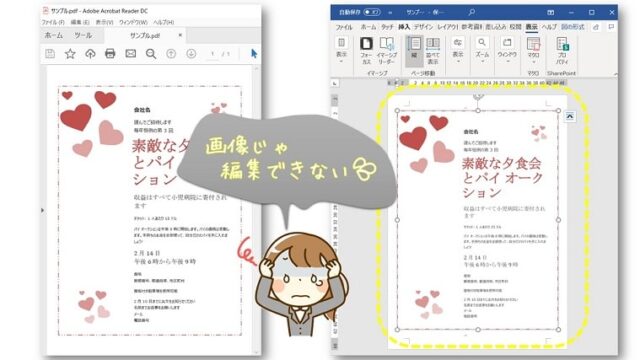Image resolution: width=640 pixels, height=360 pixels.
Task: Switch to the ツール tab in Acrobat
Action: pos(83,36)
